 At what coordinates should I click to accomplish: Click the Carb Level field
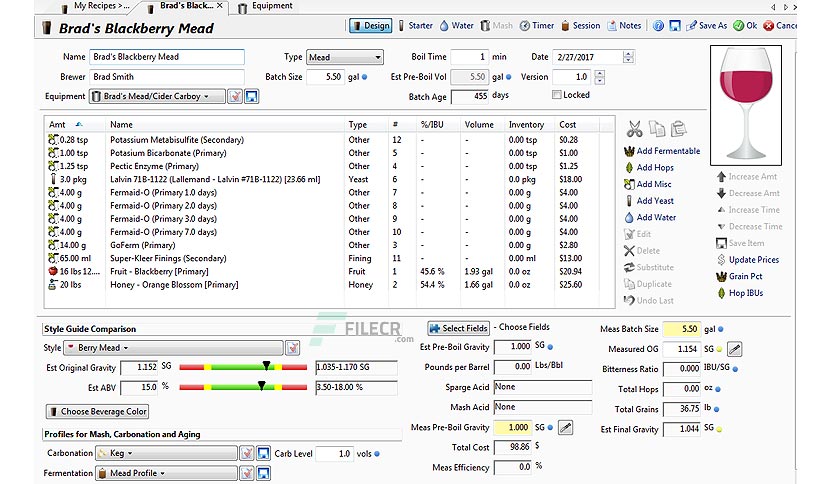click(x=334, y=454)
